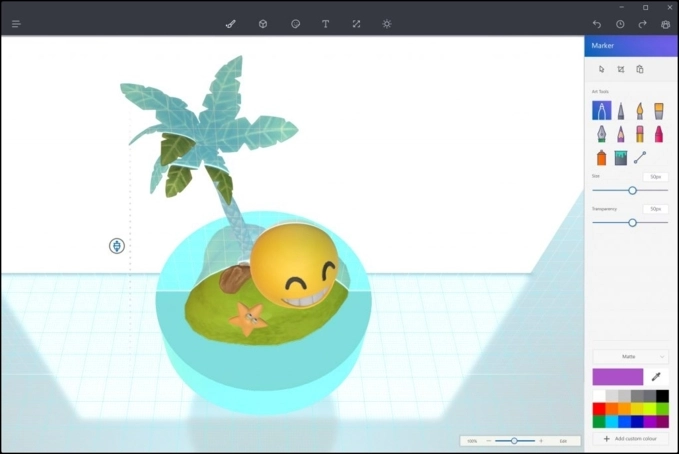
Task: Select the red Crayon tool
Action: tap(659, 134)
